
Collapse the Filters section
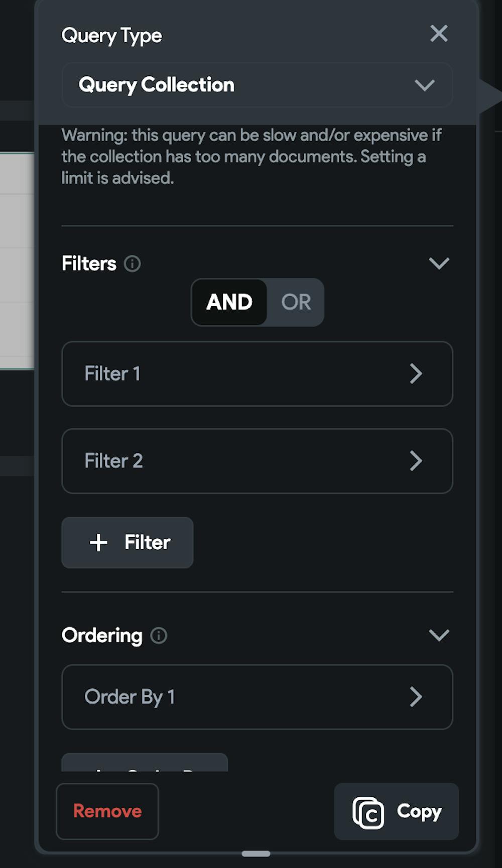click(439, 263)
